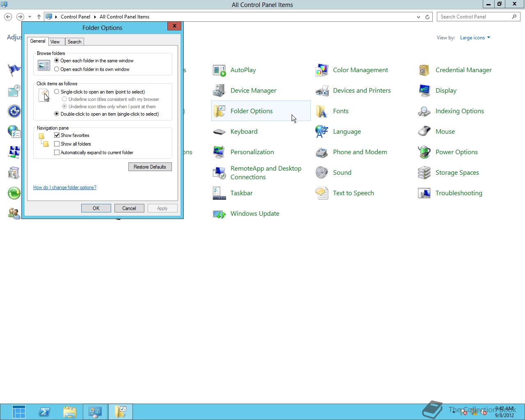Viewport: 525px width, 420px height.
Task: Select Open each folder in the same window
Action: (57, 61)
